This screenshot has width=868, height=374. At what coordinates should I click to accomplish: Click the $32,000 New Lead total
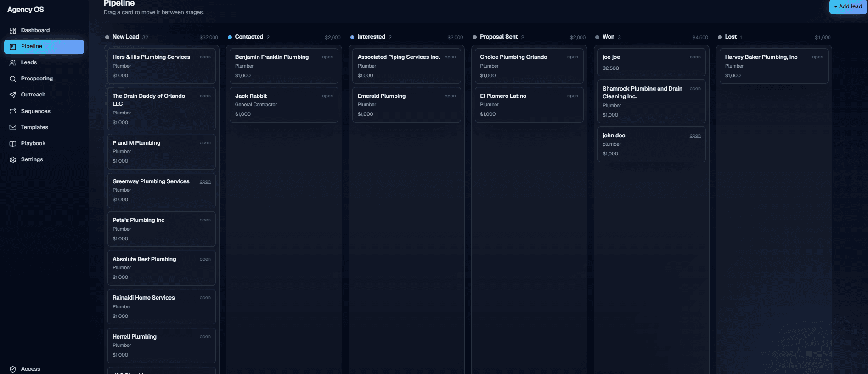pos(209,37)
